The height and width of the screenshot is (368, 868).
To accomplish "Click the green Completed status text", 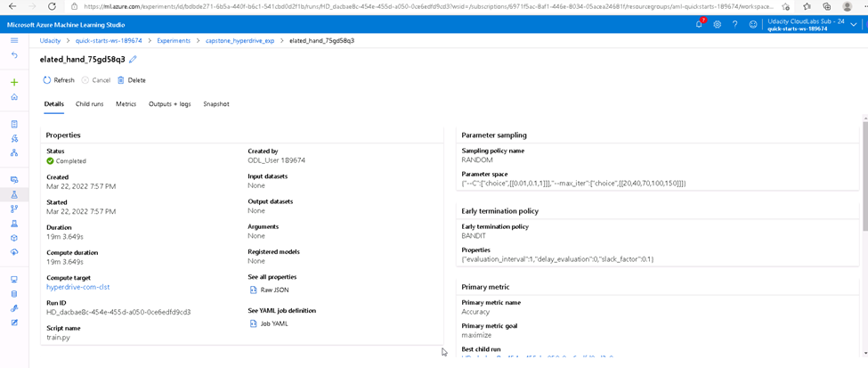I will 71,161.
